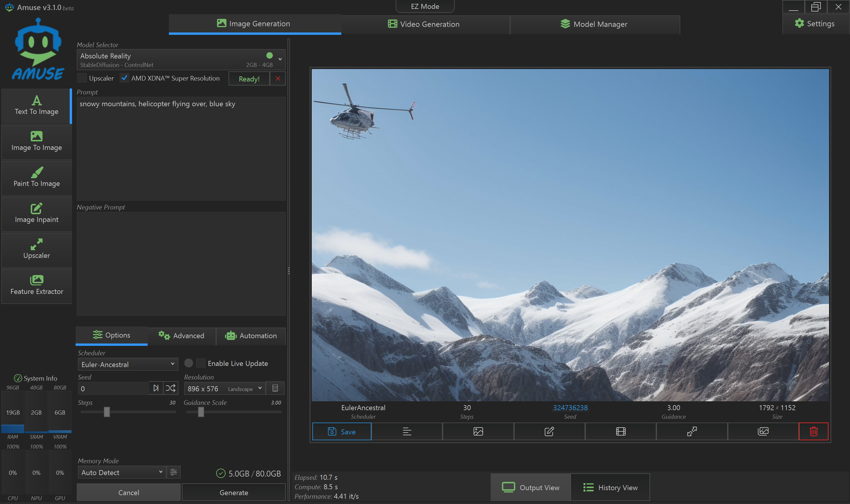Screen dimensions: 850x504
Task: Toggle Enable Live Update checkbox
Action: 201,363
